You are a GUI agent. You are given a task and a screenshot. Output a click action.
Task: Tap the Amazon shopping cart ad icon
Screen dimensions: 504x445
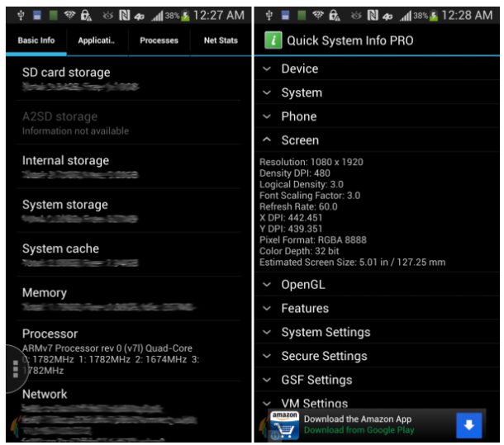284,425
